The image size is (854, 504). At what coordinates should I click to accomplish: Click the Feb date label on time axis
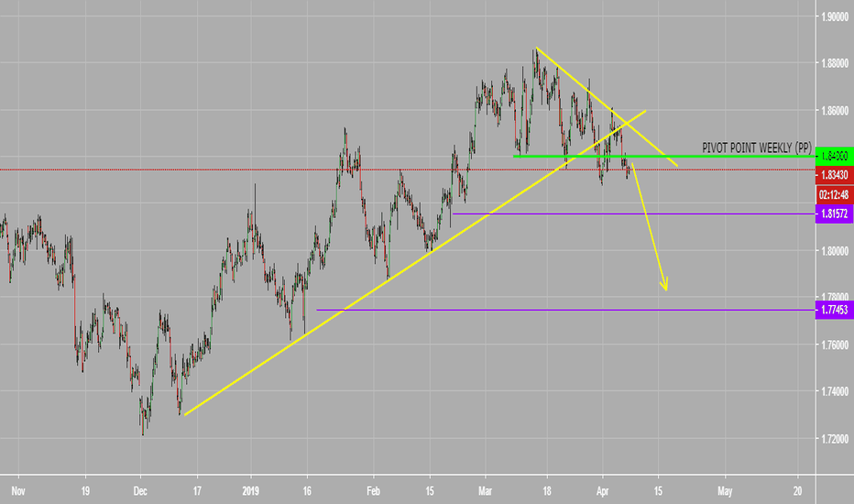(373, 491)
